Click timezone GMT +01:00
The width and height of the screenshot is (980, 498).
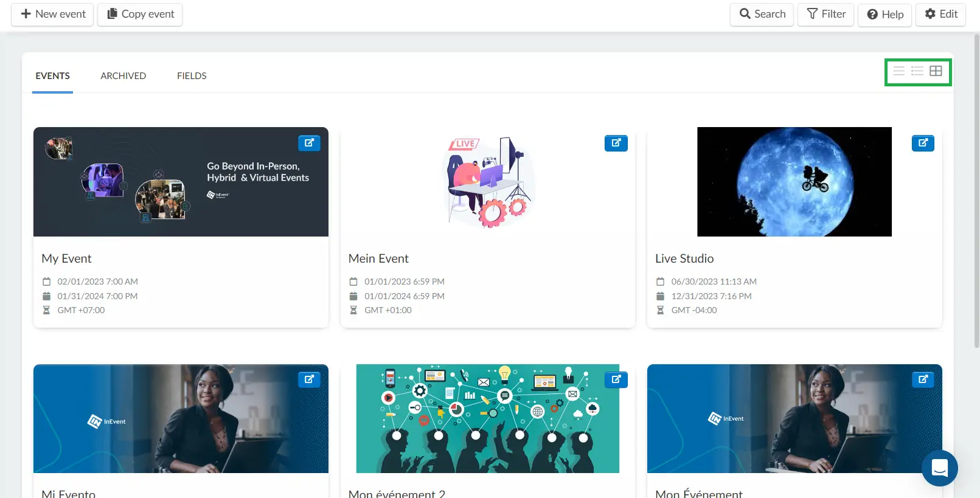(388, 310)
